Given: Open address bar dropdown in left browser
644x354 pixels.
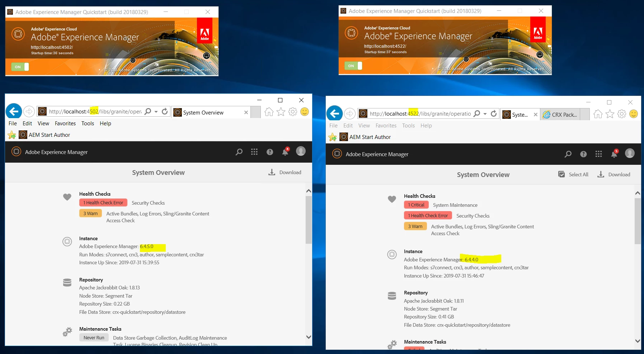Looking at the screenshot, I should pyautogui.click(x=156, y=112).
